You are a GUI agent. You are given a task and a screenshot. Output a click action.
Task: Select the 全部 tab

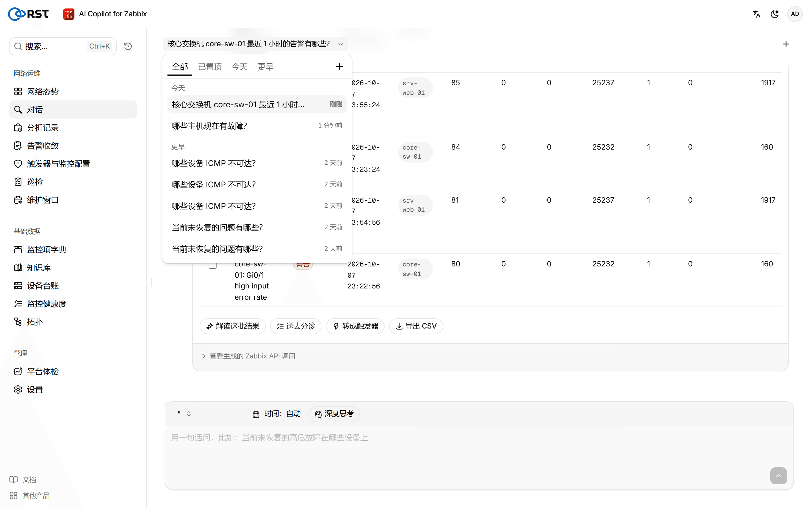coord(180,67)
